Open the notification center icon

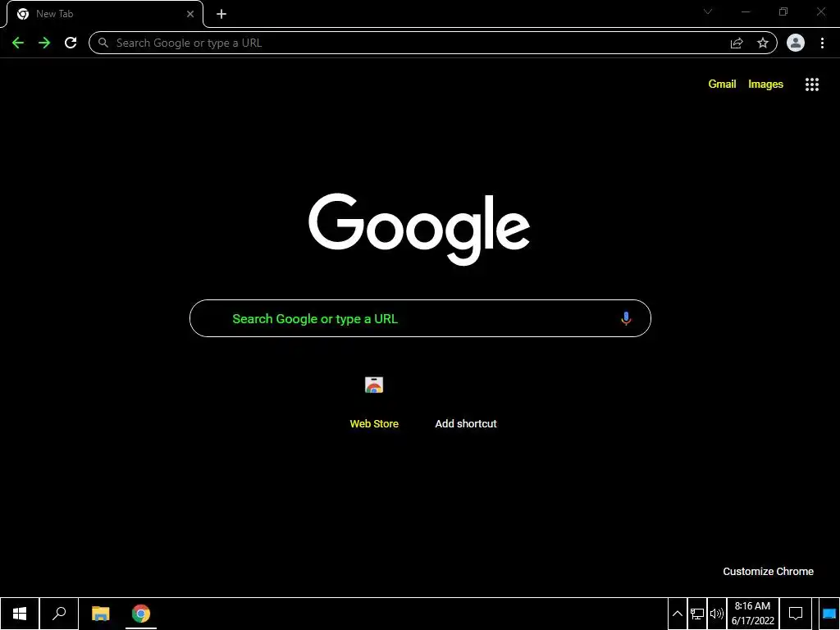pos(796,614)
